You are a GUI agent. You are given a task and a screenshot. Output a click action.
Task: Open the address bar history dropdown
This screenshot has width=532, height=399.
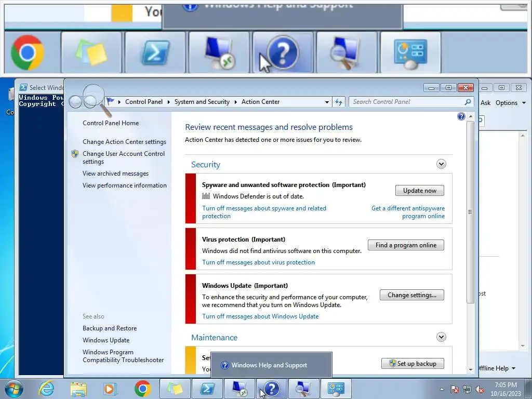(x=327, y=102)
